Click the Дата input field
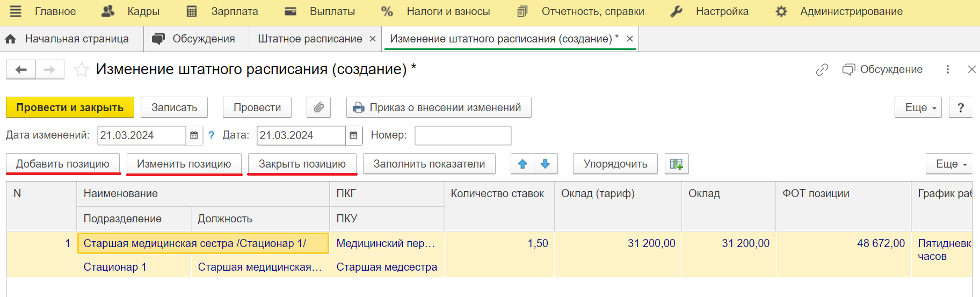Image resolution: width=980 pixels, height=297 pixels. [x=301, y=135]
